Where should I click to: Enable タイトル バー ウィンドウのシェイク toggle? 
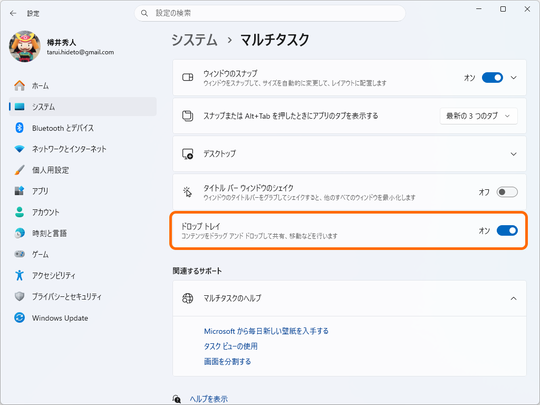(x=507, y=192)
